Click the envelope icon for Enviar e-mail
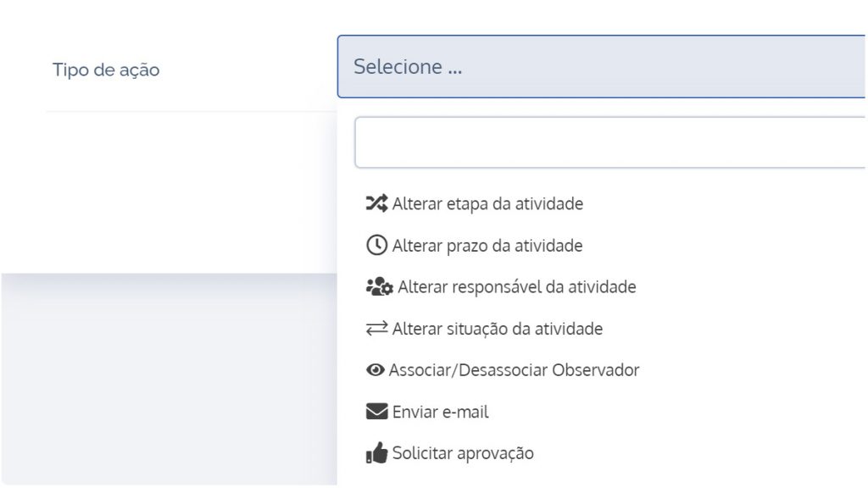 pos(376,412)
